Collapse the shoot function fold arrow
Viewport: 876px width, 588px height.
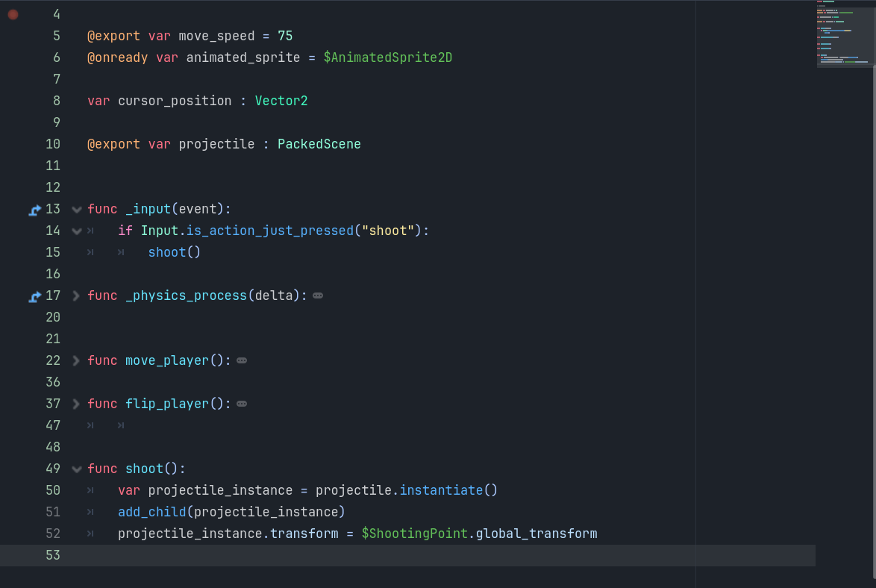click(75, 469)
